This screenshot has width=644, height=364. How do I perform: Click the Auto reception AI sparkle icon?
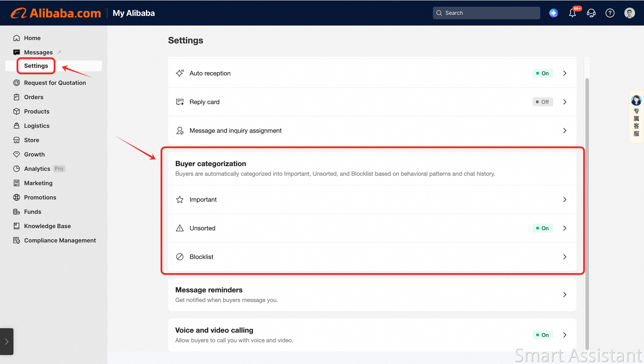(x=180, y=73)
